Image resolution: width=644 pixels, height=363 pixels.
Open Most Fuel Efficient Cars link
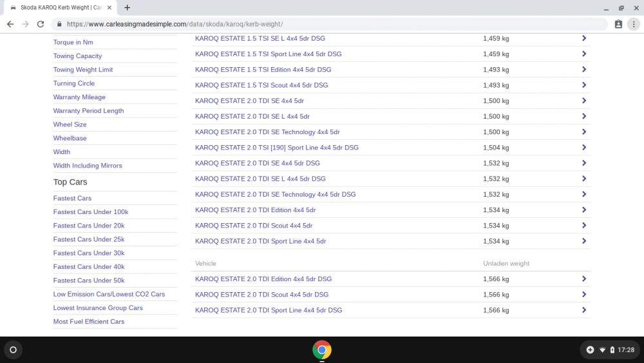pos(89,322)
